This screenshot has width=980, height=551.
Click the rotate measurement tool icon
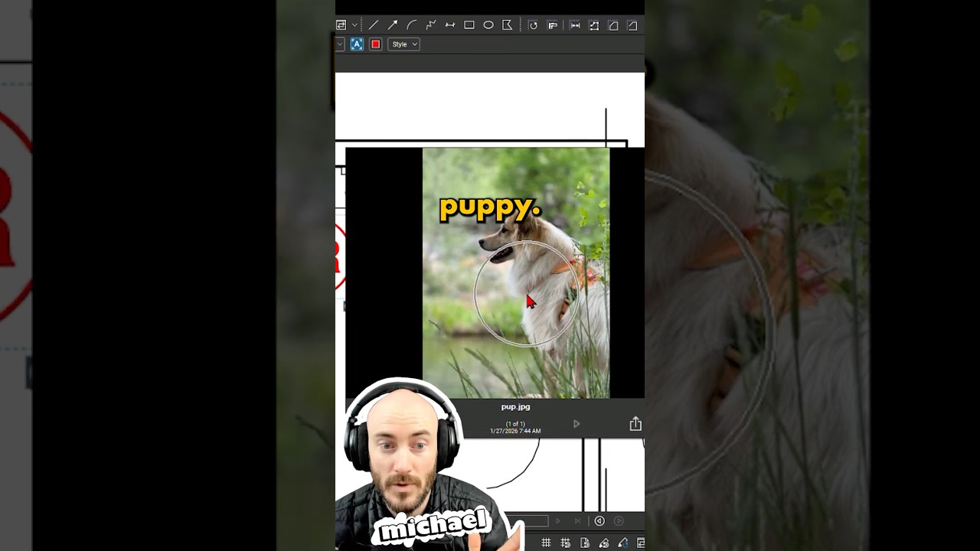coord(534,25)
